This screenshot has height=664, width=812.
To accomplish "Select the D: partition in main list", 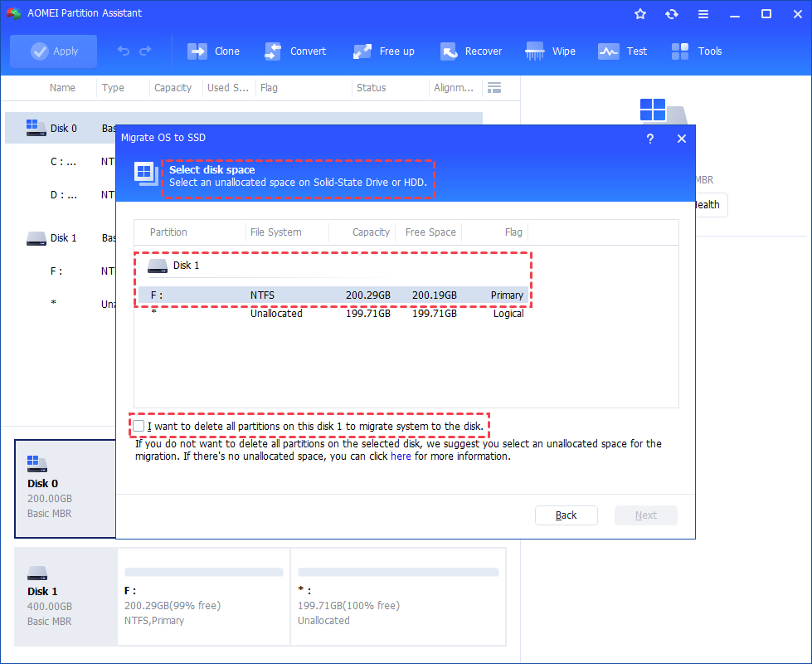I will [63, 195].
